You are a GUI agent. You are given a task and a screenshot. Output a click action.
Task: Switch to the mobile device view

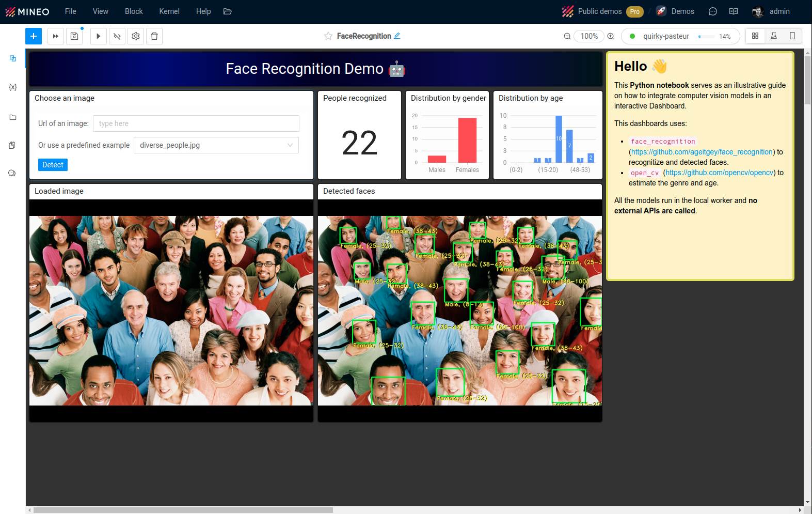pyautogui.click(x=792, y=36)
